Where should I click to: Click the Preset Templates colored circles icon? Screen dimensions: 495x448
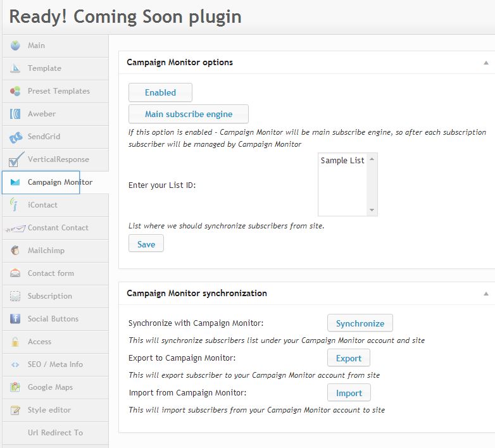coord(15,91)
